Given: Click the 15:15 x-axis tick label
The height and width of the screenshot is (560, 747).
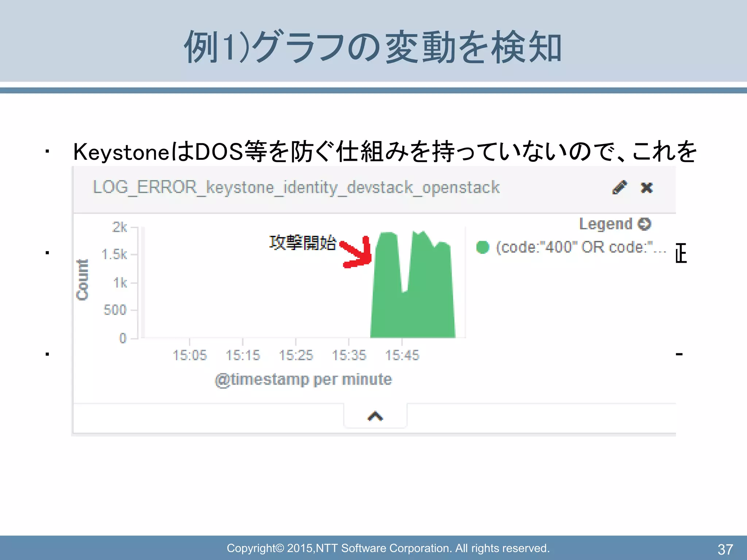Looking at the screenshot, I should pyautogui.click(x=243, y=355).
